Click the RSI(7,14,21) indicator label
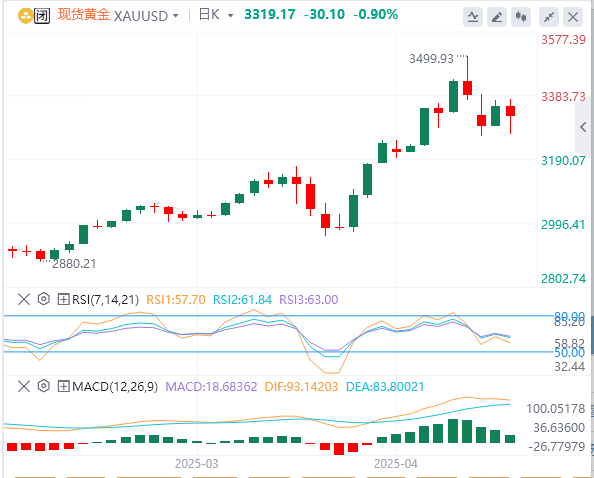The width and height of the screenshot is (594, 478). 105,300
